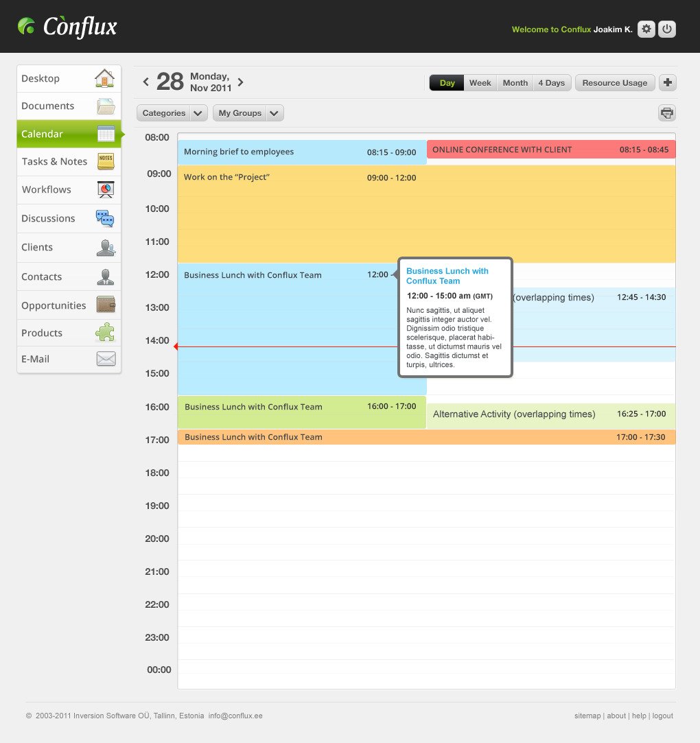The width and height of the screenshot is (700, 743).
Task: Open E-Mail menu item
Action: click(69, 359)
